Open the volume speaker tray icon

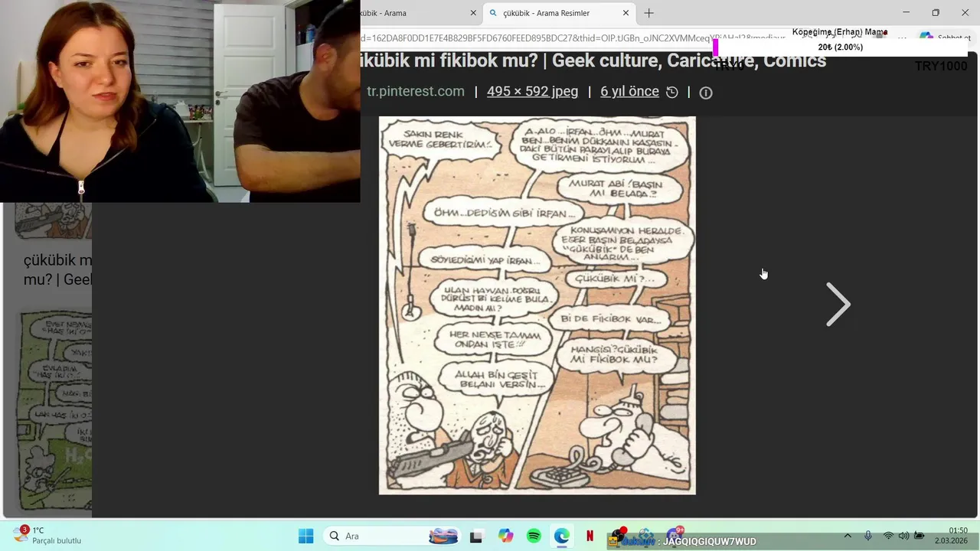903,536
